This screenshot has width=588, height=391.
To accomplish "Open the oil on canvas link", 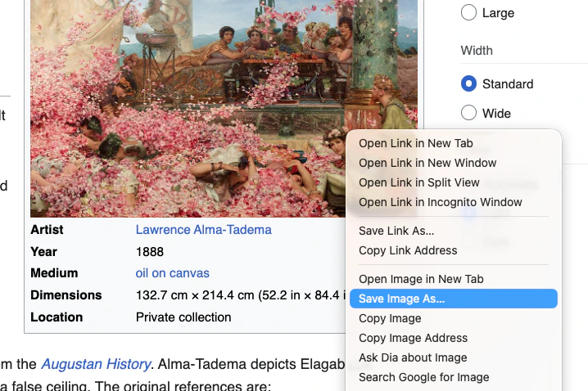I will pos(173,273).
